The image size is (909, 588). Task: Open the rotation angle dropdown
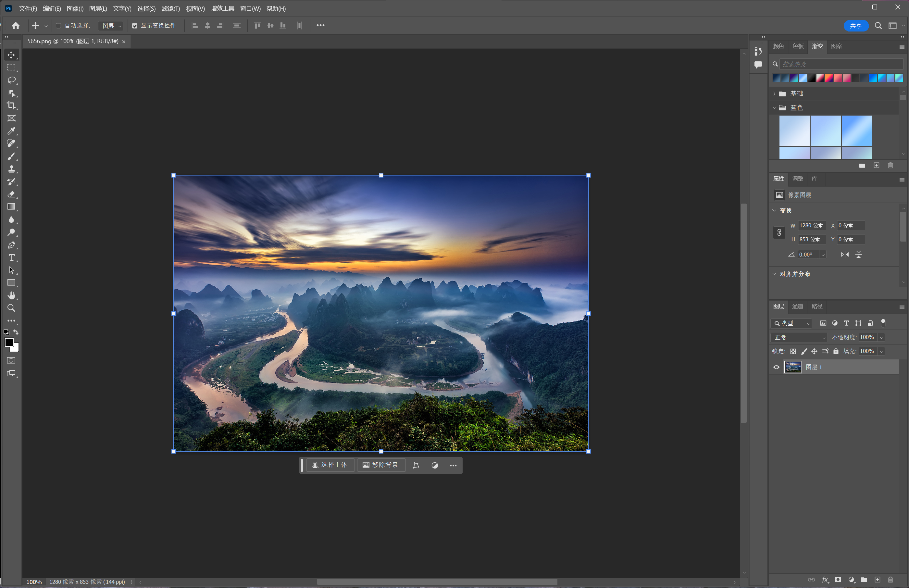tap(823, 255)
